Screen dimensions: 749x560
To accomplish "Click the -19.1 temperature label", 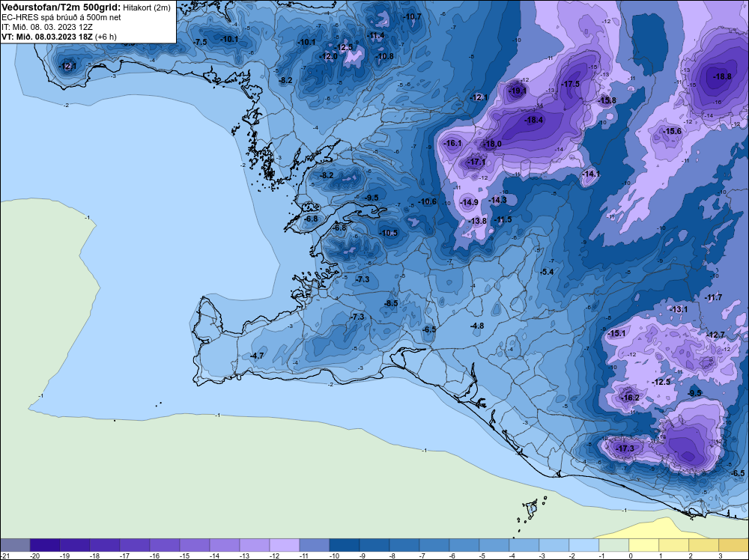I will click(x=518, y=91).
